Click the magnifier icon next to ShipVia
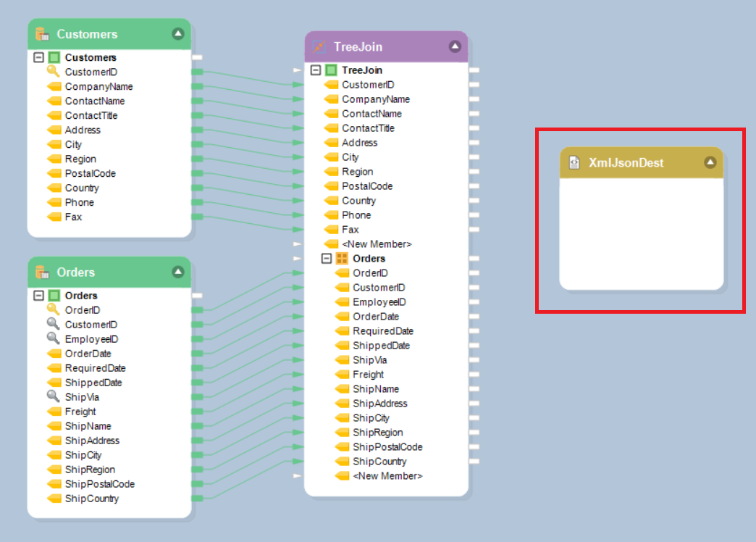 54,396
